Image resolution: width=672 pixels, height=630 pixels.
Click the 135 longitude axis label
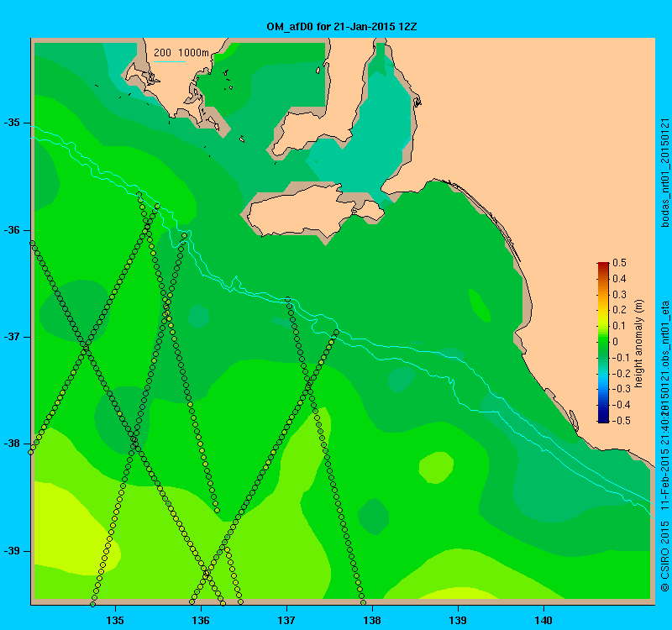click(115, 620)
